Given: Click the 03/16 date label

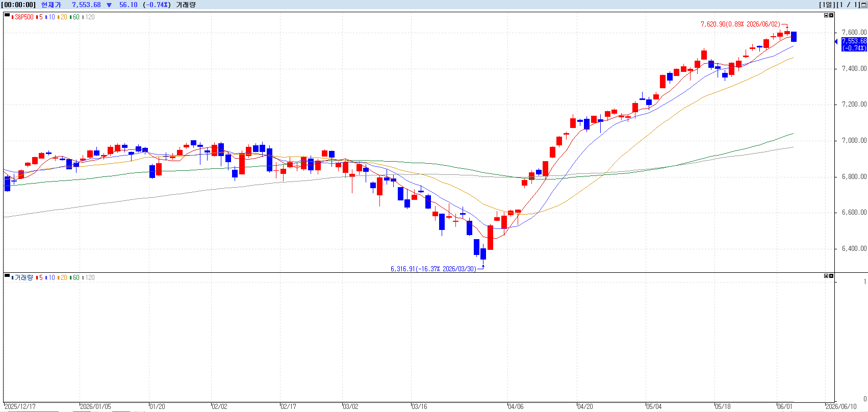Looking at the screenshot, I should tap(419, 406).
